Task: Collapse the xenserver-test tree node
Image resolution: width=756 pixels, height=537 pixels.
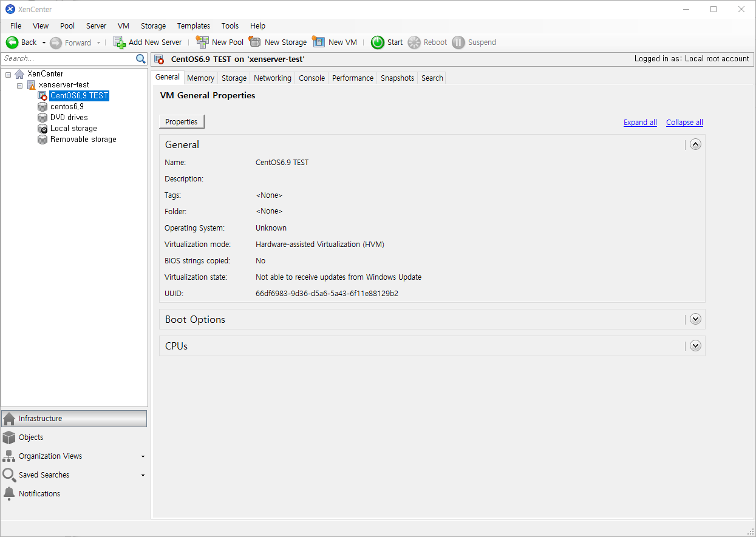Action: tap(19, 85)
